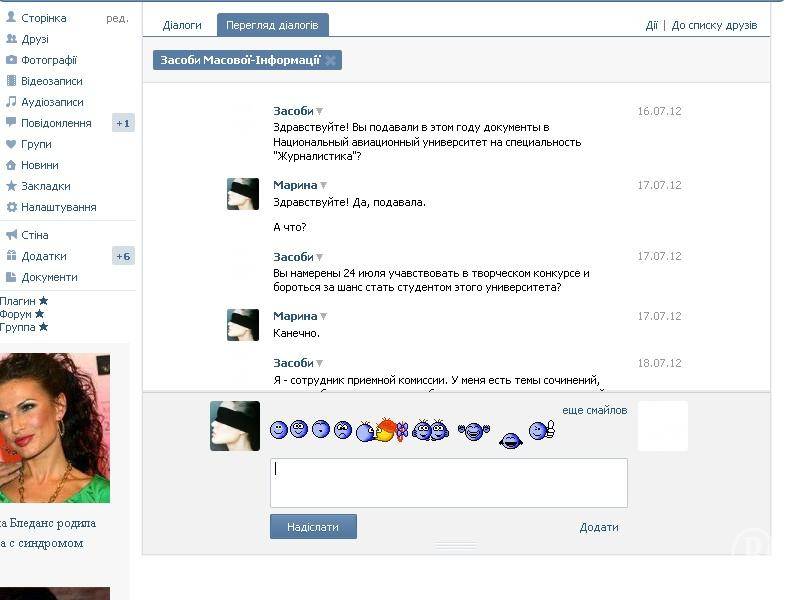Open the 'До списку друзів' link
This screenshot has width=800, height=600.
point(714,25)
